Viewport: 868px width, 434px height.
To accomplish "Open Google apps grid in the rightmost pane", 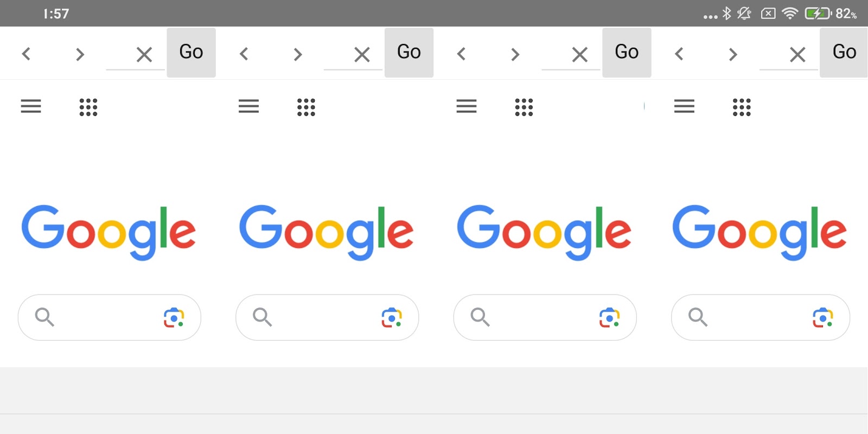I will click(742, 107).
